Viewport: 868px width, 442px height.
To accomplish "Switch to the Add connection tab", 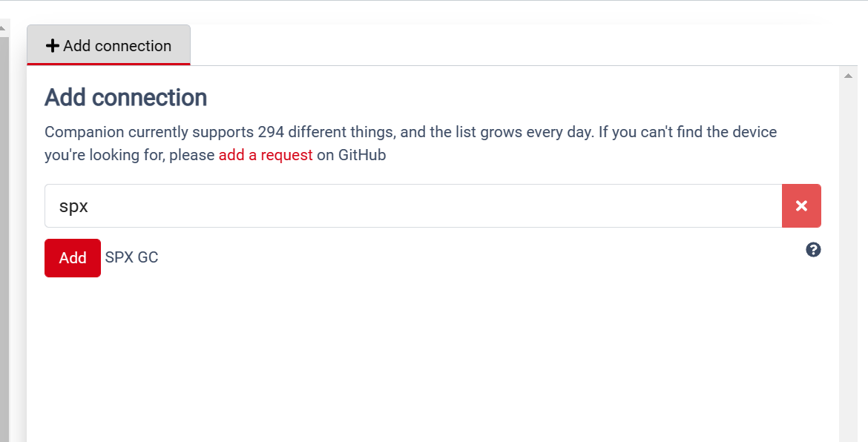I will (x=108, y=45).
